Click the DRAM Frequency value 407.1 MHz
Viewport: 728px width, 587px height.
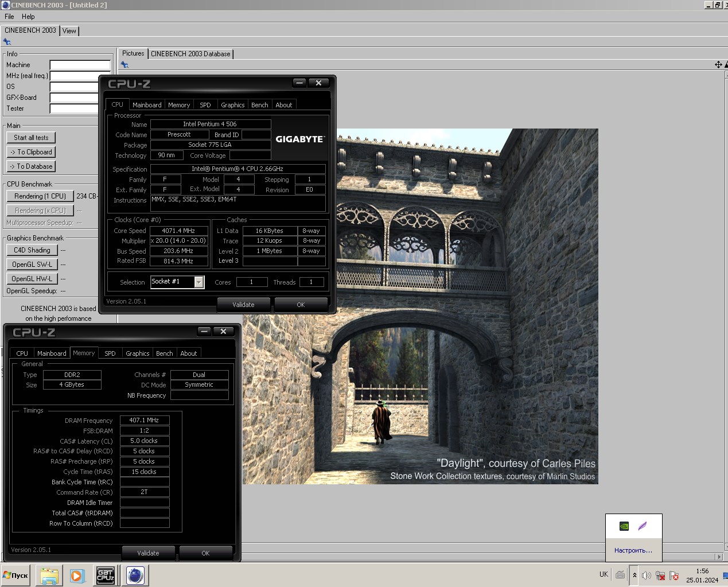pos(144,420)
